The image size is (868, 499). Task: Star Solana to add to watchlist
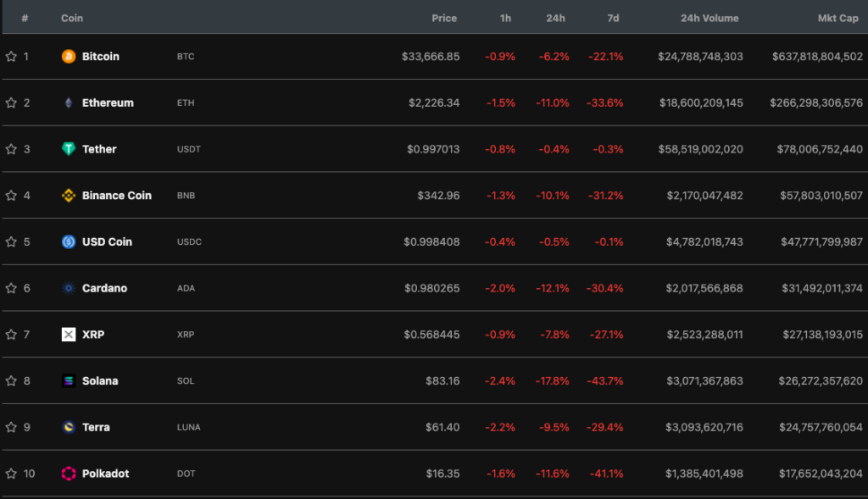point(11,380)
